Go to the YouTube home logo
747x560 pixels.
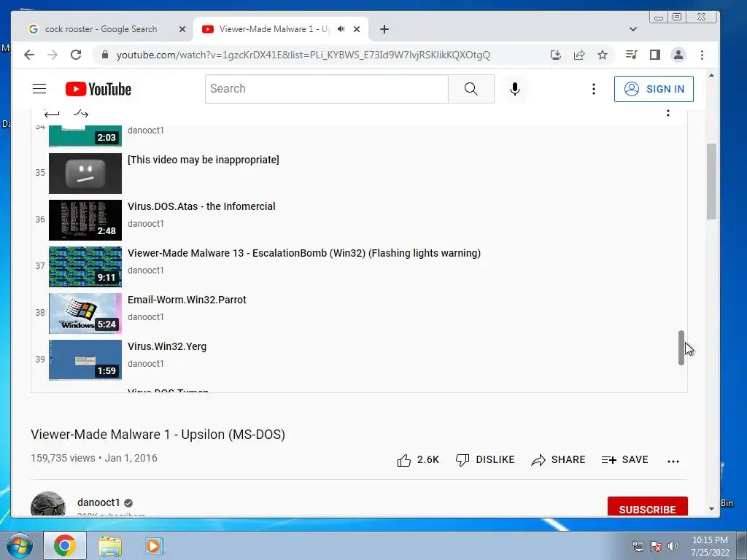(98, 89)
